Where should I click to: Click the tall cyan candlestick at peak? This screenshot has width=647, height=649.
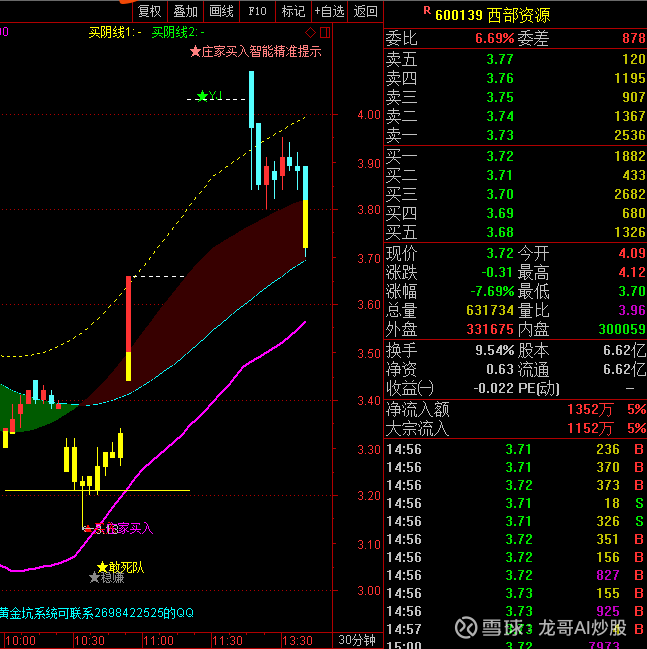(x=251, y=99)
